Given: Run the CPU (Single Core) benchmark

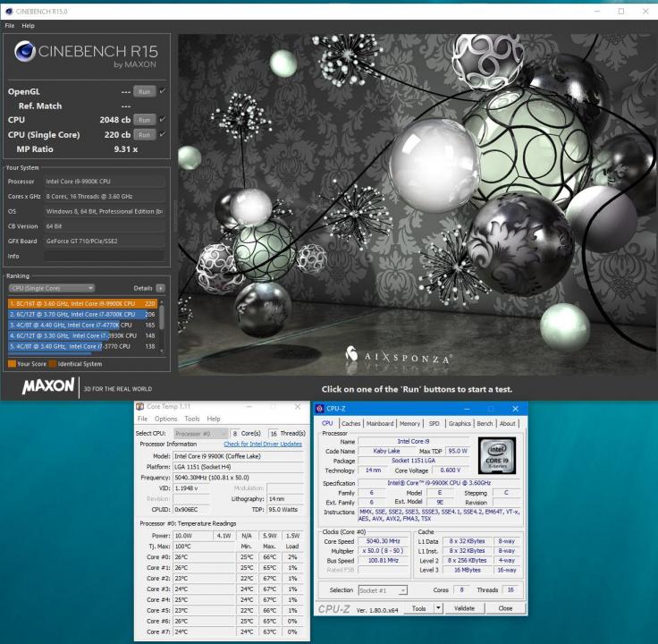Looking at the screenshot, I should point(144,135).
